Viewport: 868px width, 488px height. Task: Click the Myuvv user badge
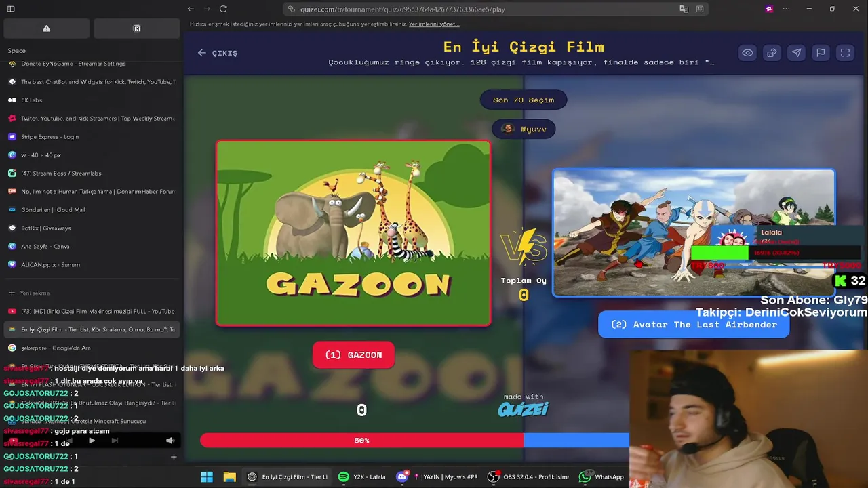coord(524,129)
